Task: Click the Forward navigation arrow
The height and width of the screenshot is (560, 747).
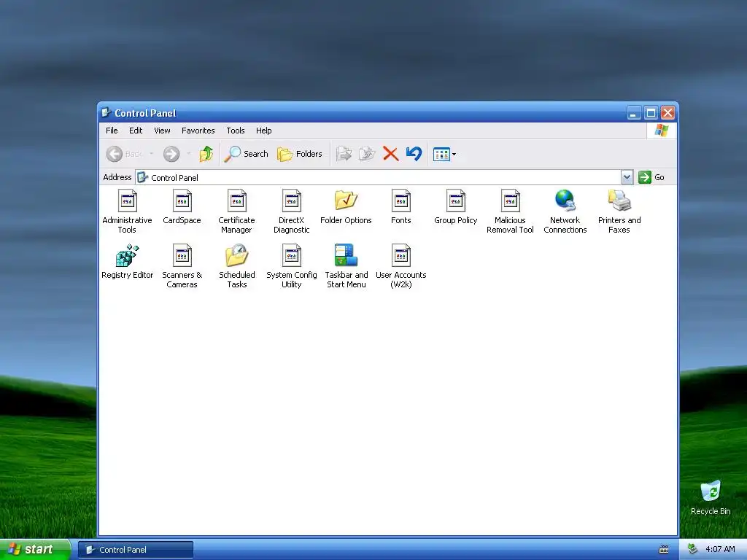Action: [171, 154]
